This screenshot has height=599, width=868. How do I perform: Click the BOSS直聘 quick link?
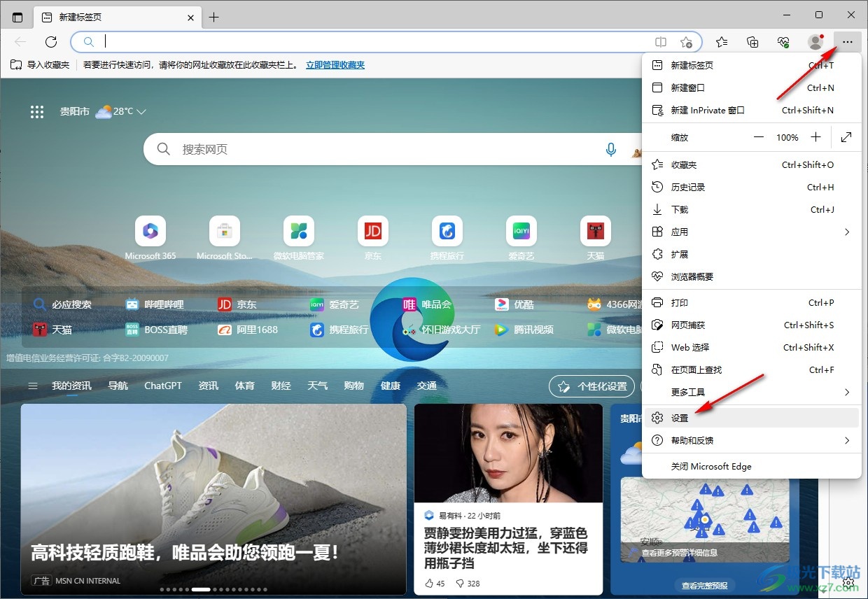tap(157, 329)
